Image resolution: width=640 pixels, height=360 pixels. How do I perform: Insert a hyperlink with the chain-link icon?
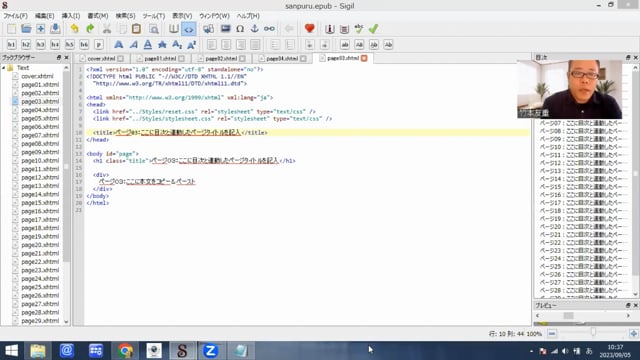pyautogui.click(x=269, y=29)
